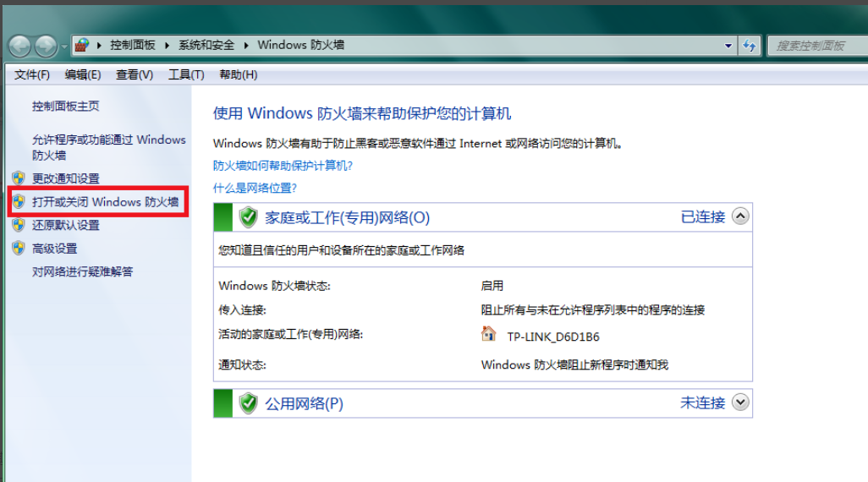Click the refresh button beside address bar
The image size is (868, 482).
click(x=750, y=45)
